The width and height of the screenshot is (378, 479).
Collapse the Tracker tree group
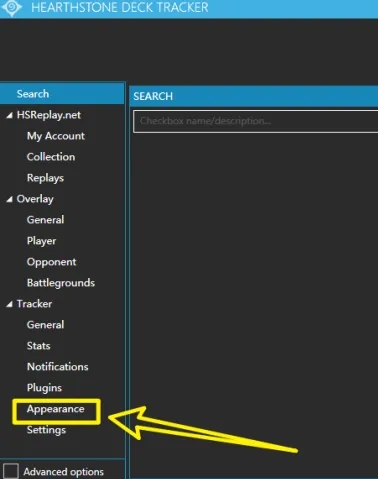click(10, 304)
